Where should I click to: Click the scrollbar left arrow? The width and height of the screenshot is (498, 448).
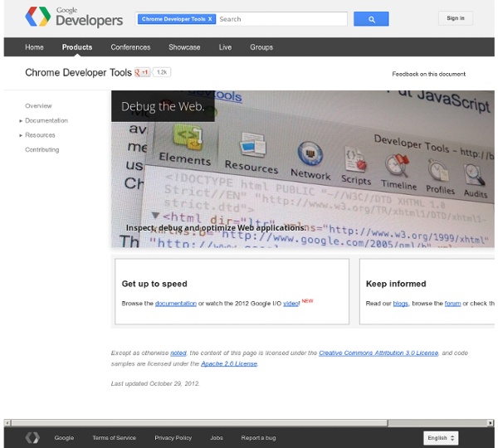[7, 423]
